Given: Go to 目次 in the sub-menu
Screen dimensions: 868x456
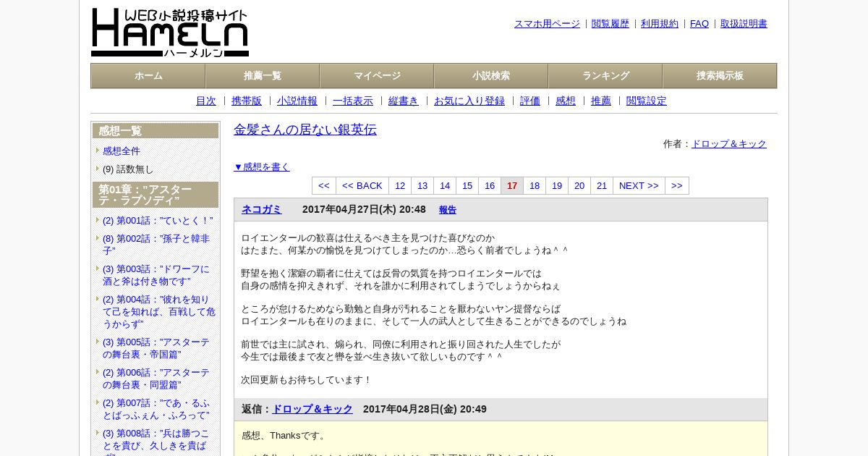Looking at the screenshot, I should [x=206, y=101].
